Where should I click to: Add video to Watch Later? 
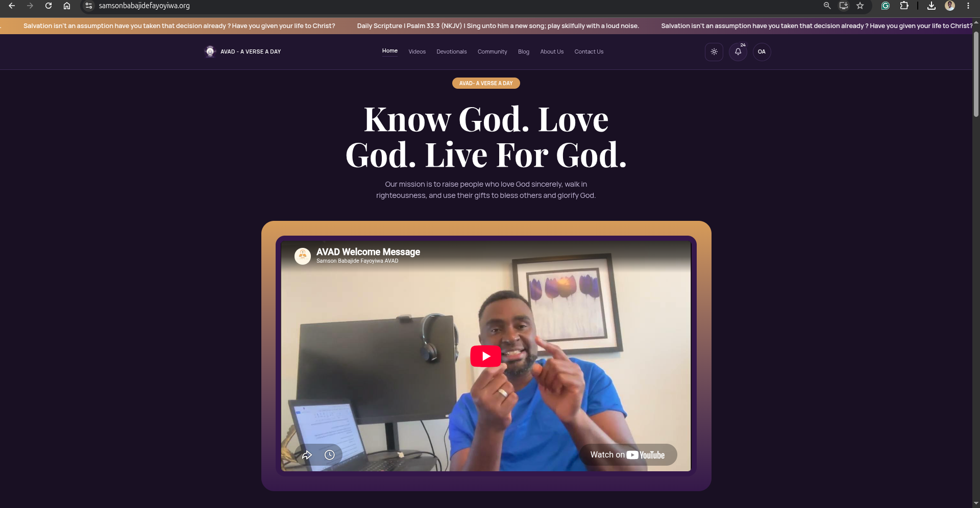[330, 455]
